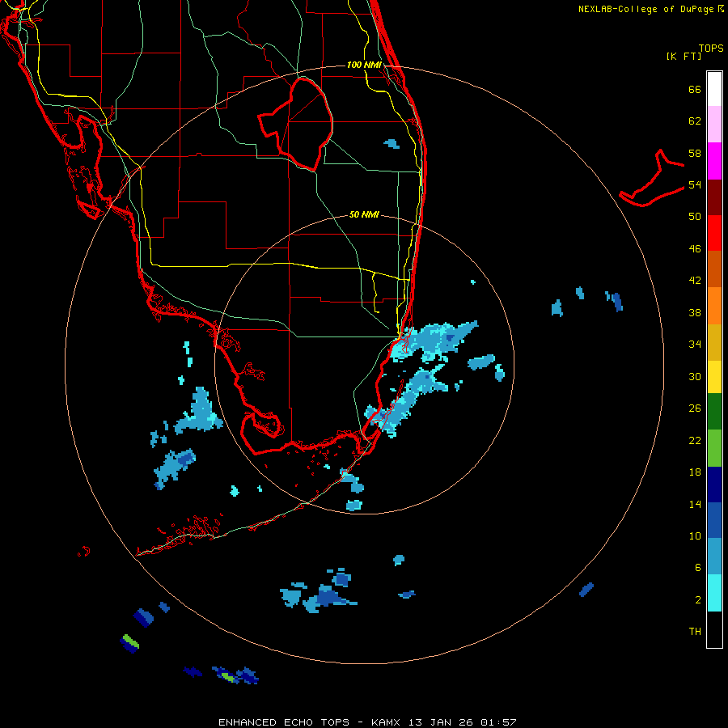
Task: Click the 58 value on the scale
Action: coord(695,153)
